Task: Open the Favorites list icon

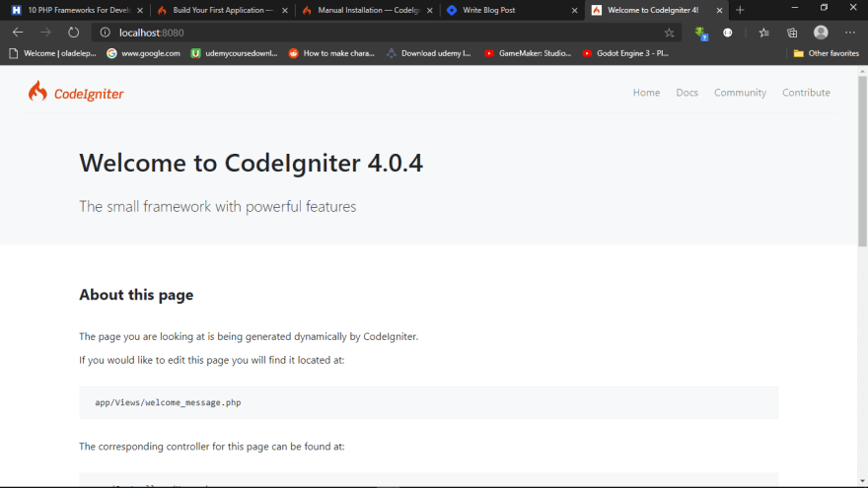Action: coord(763,33)
